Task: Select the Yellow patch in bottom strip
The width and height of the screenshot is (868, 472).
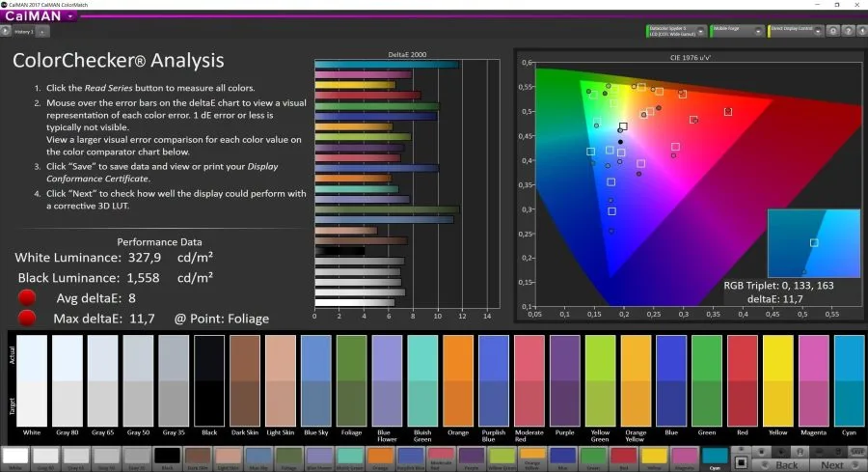Action: point(654,458)
